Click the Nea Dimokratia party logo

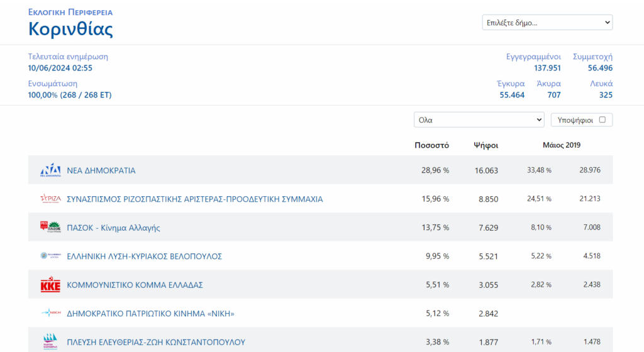pos(50,170)
